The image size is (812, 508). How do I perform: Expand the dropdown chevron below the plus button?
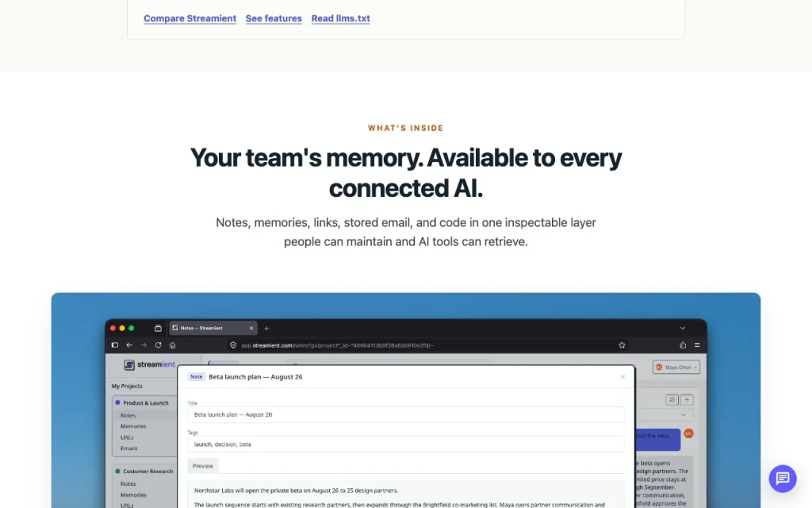[x=683, y=414]
